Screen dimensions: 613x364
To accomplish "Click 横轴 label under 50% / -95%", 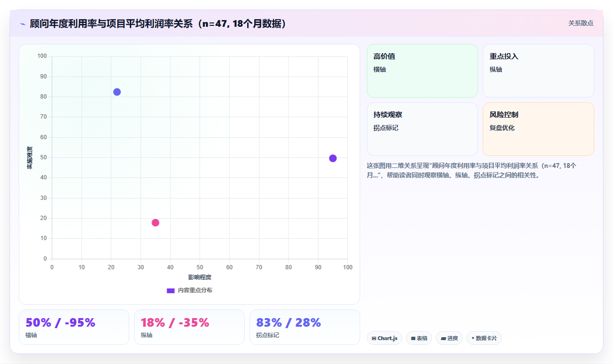I will point(31,335).
